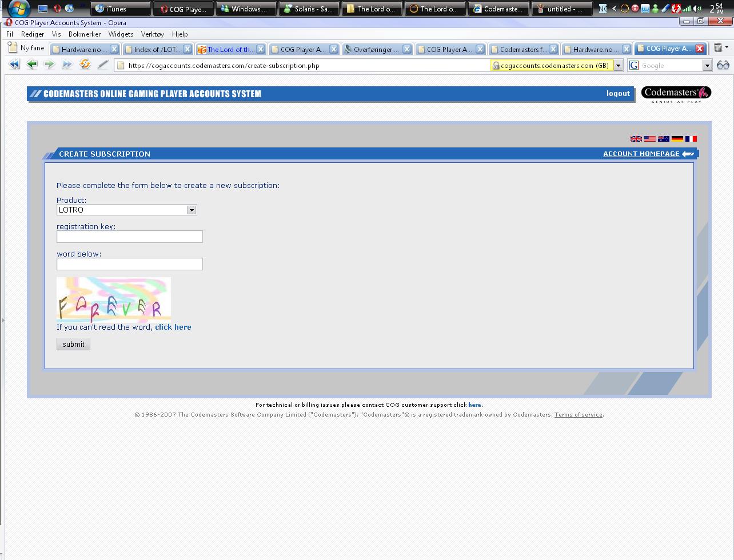Switch to the Solaris - Sa... taskbar window
Viewport: 734px width, 560px height.
click(x=309, y=9)
